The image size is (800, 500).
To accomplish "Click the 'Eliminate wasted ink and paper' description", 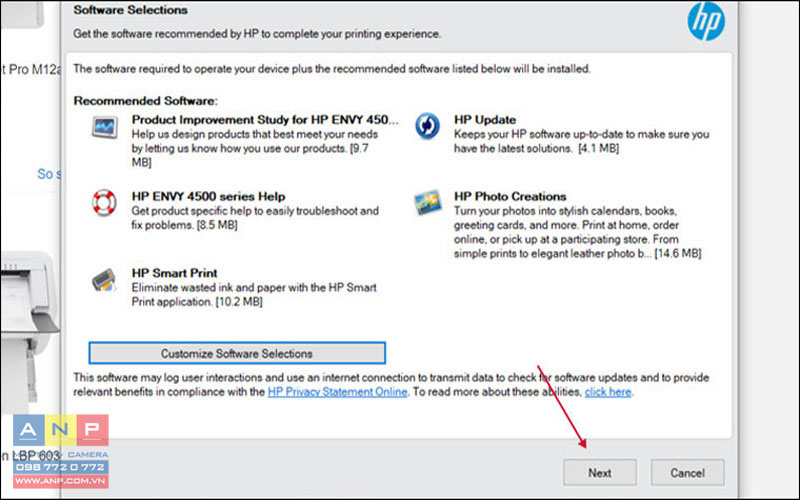I will pyautogui.click(x=254, y=294).
